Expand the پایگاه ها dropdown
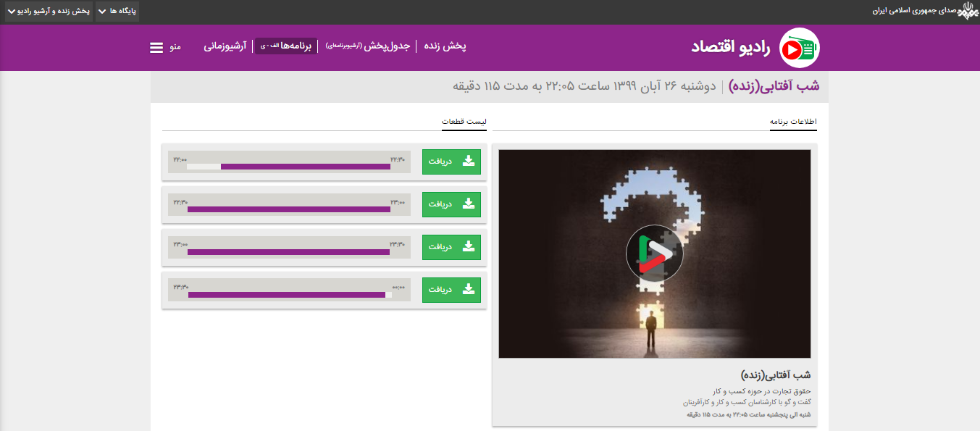This screenshot has width=980, height=431. point(117,12)
